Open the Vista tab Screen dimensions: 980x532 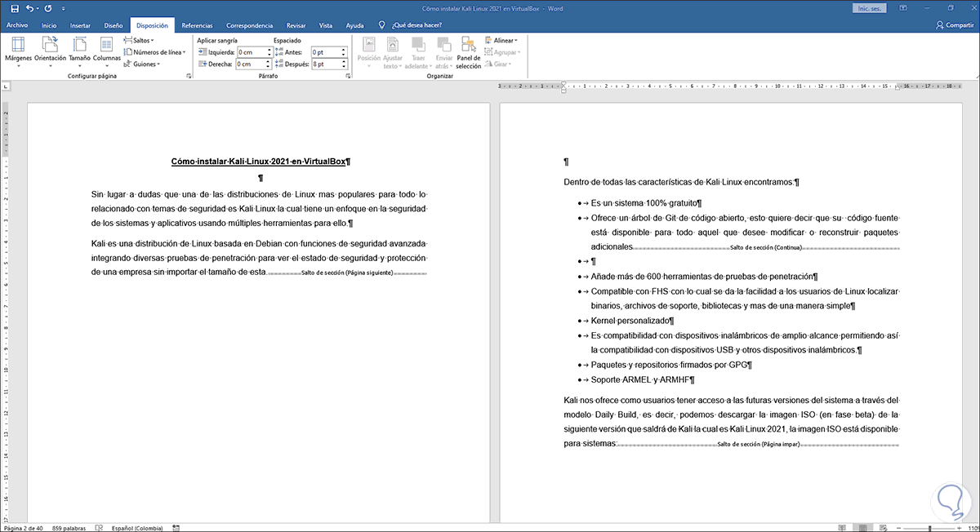click(326, 25)
